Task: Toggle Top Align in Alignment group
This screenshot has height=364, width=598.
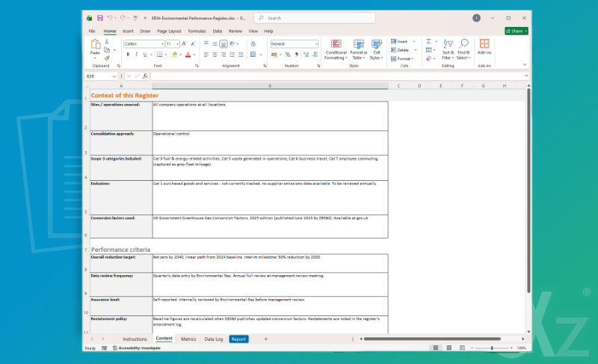Action: click(x=206, y=44)
